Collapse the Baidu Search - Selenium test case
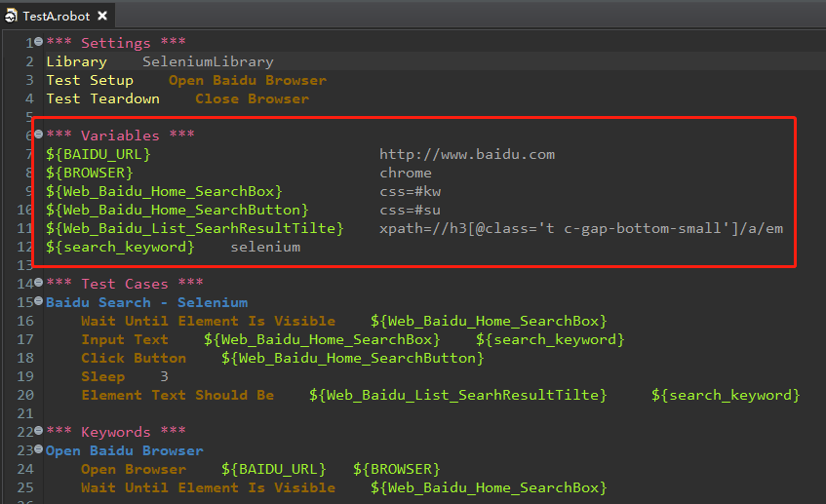This screenshot has width=826, height=504. (x=38, y=301)
